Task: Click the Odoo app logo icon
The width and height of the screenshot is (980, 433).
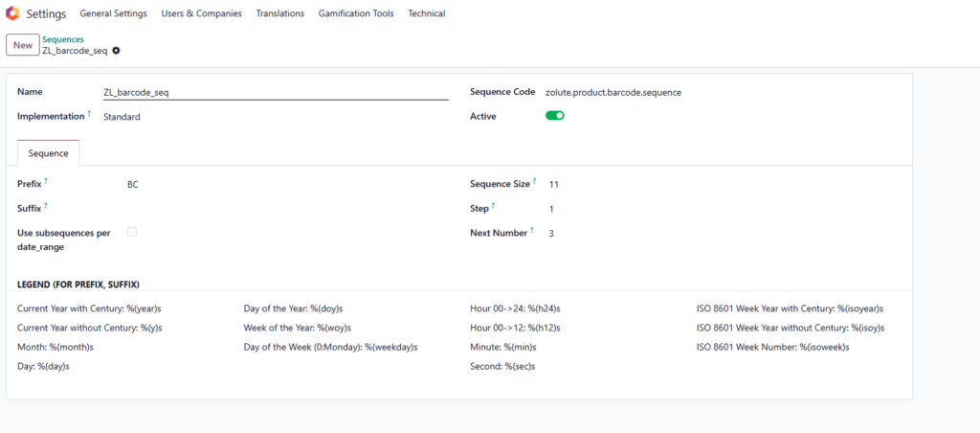Action: 12,13
